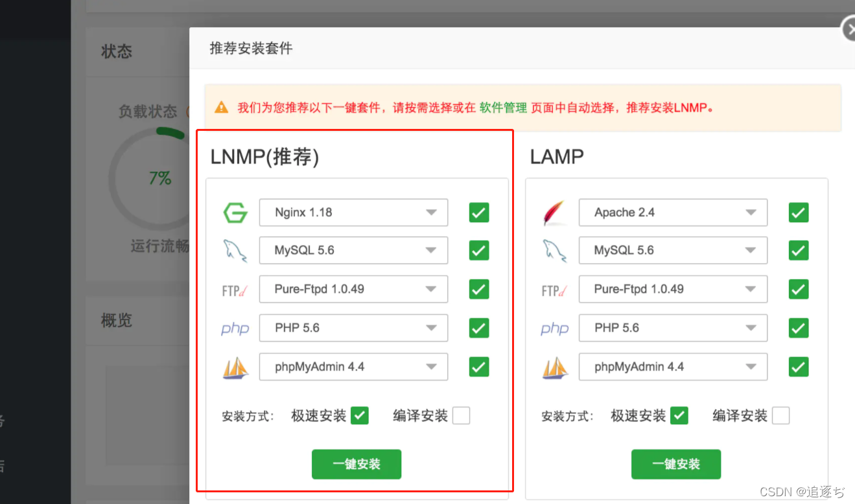Click the MySQL dolphin icon under LNMP

235,251
